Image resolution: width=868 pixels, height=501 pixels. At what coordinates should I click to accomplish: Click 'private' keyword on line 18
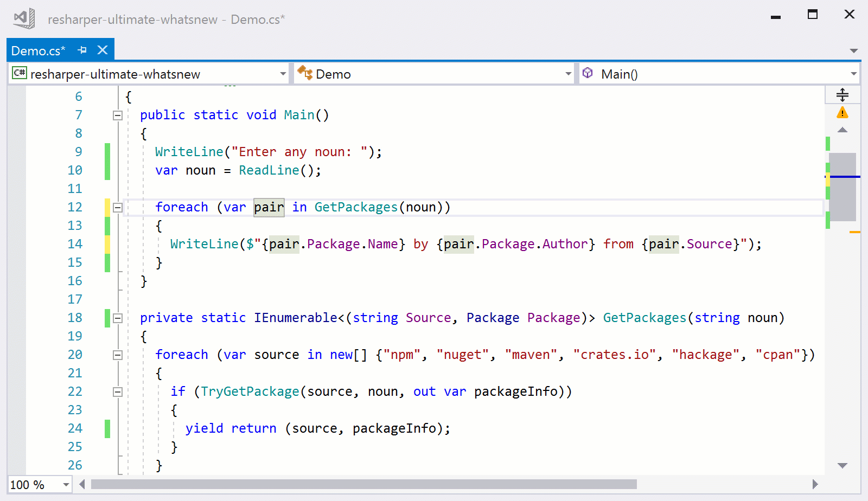pyautogui.click(x=167, y=318)
